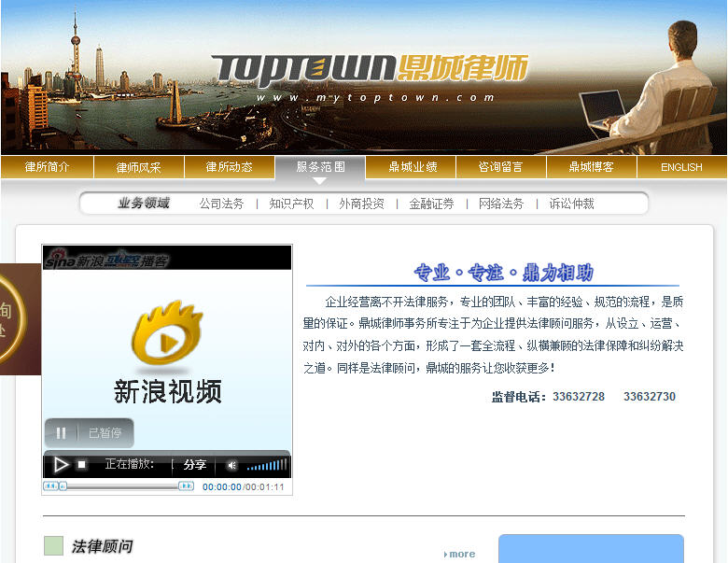Click the TopTown 鼎城律师 header logo
The image size is (728, 563).
tap(370, 69)
